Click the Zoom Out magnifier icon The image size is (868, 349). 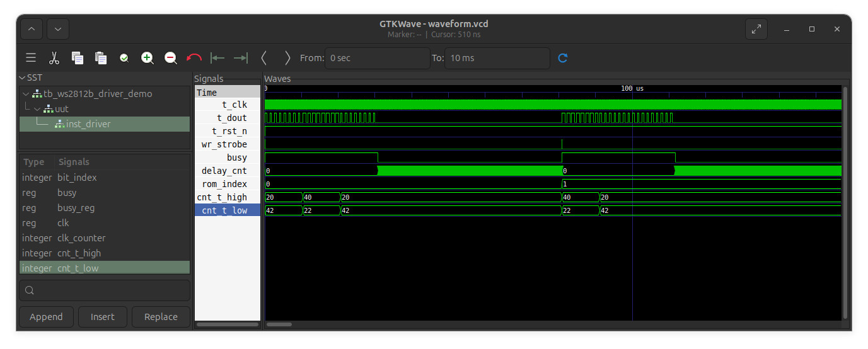point(171,58)
